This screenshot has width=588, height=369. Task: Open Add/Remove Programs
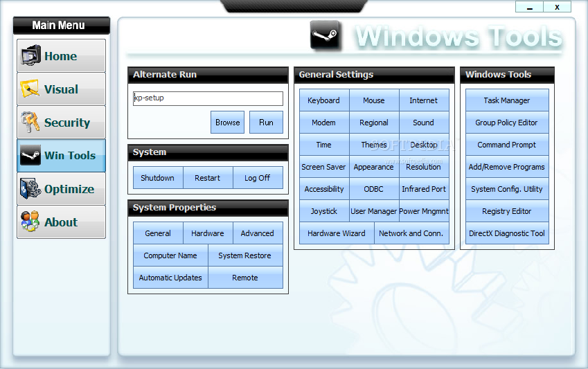point(507,166)
